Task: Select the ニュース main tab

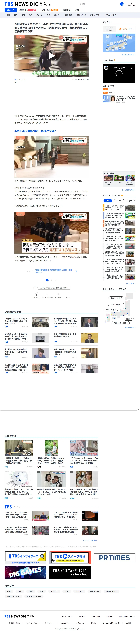Action: coord(10,10)
